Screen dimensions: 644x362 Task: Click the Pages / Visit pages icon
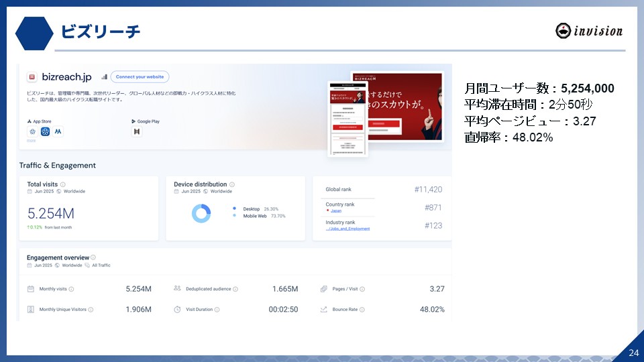click(x=323, y=289)
